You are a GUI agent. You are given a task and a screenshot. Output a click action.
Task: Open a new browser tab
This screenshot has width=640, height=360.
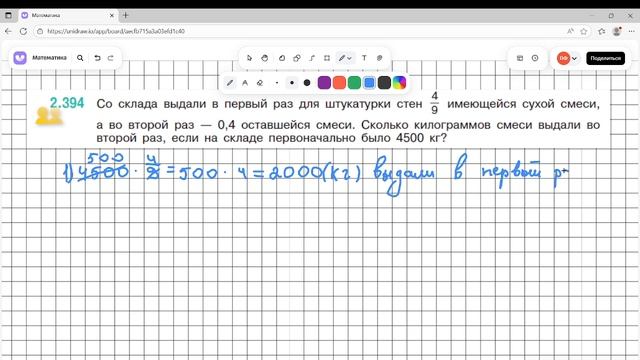(126, 16)
